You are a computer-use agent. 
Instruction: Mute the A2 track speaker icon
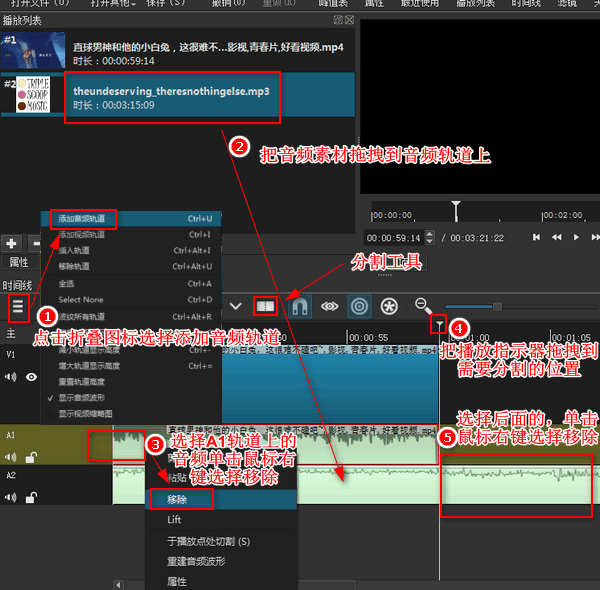tap(11, 497)
